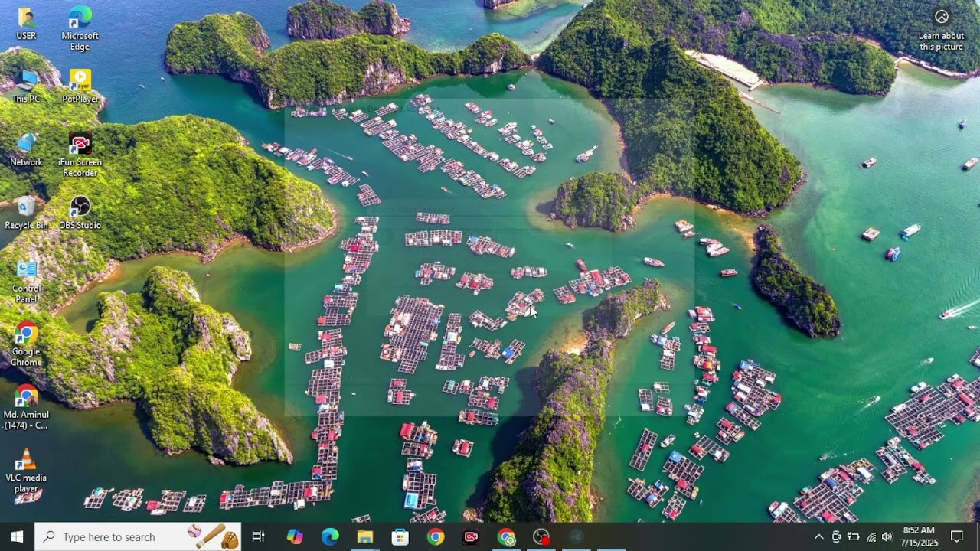Open Task View from the taskbar

pyautogui.click(x=258, y=537)
